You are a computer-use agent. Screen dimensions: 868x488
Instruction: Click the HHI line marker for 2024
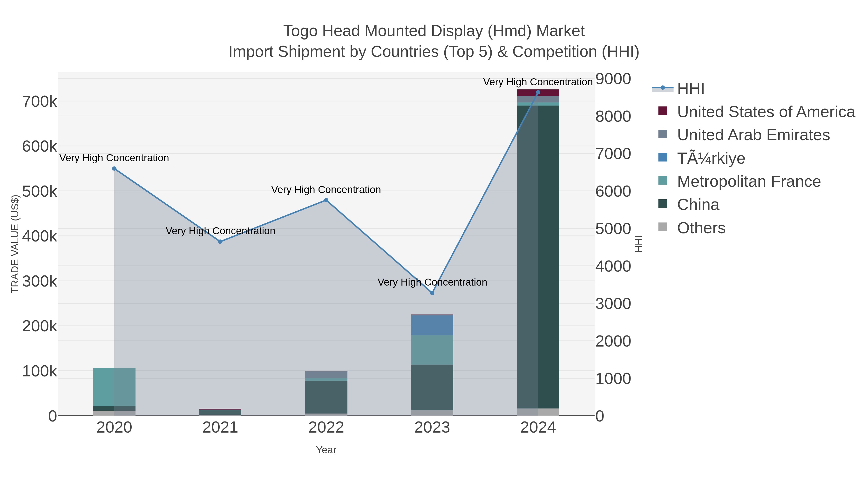[x=538, y=92]
